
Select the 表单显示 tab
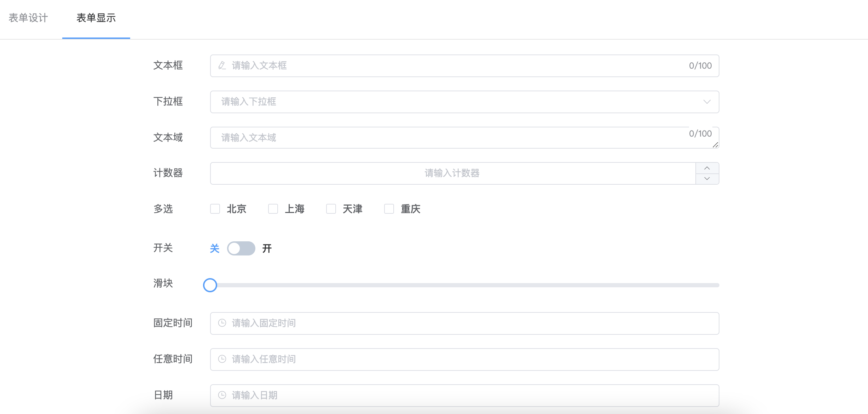click(x=96, y=18)
